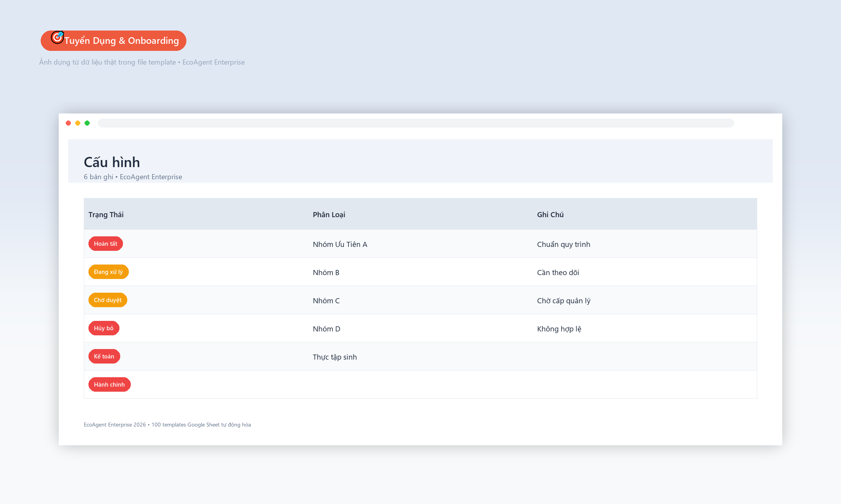The image size is (841, 504).
Task: Click the Ghi Chú column header
Action: point(550,214)
